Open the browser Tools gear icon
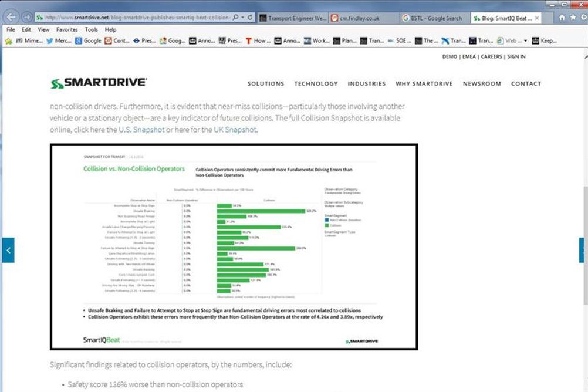The width and height of the screenshot is (588, 392). (584, 17)
